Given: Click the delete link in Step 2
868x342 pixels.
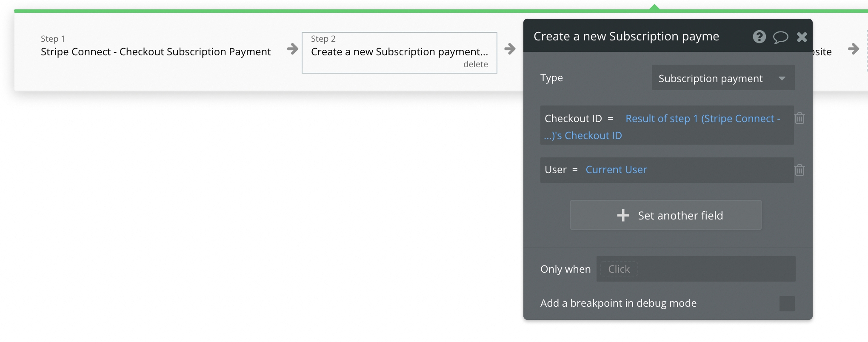Looking at the screenshot, I should coord(475,64).
